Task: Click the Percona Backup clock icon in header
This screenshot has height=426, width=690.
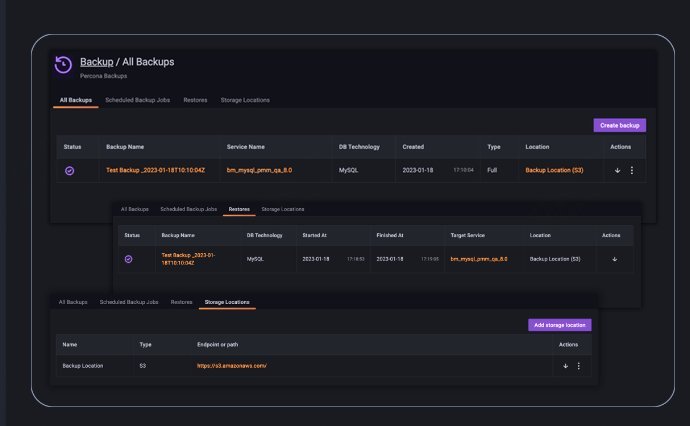Action: 63,65
